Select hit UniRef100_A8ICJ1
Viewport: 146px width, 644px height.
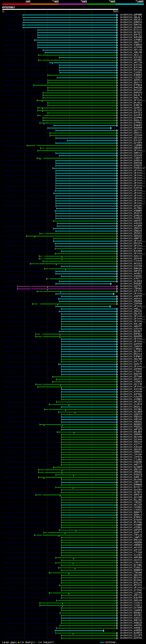131,55
